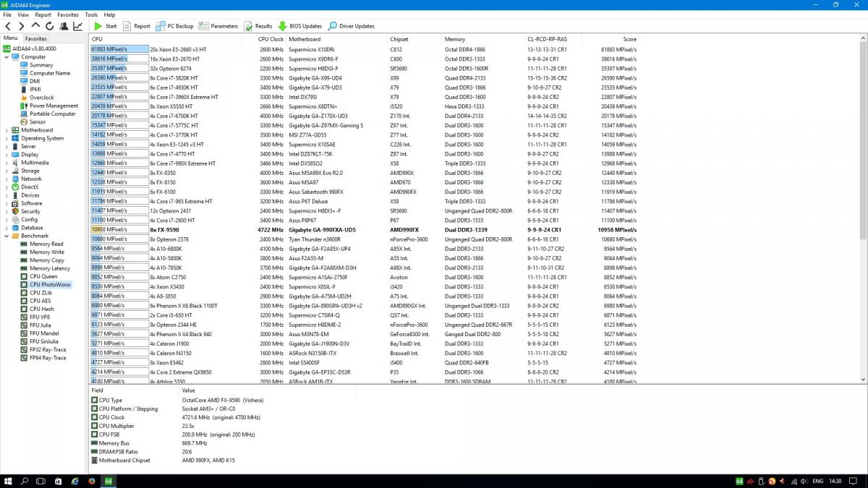This screenshot has height=488, width=868.
Task: Open the Memory Read benchmark
Action: [42, 244]
